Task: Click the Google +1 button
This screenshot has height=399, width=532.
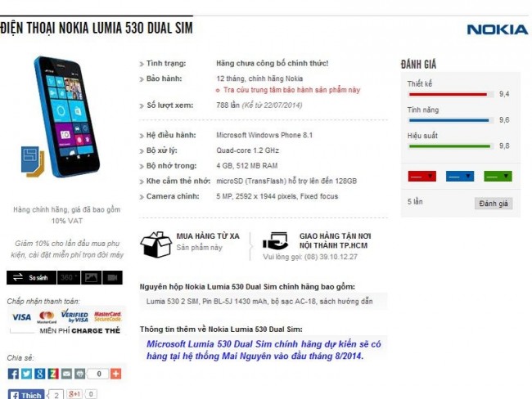Action: (74, 394)
